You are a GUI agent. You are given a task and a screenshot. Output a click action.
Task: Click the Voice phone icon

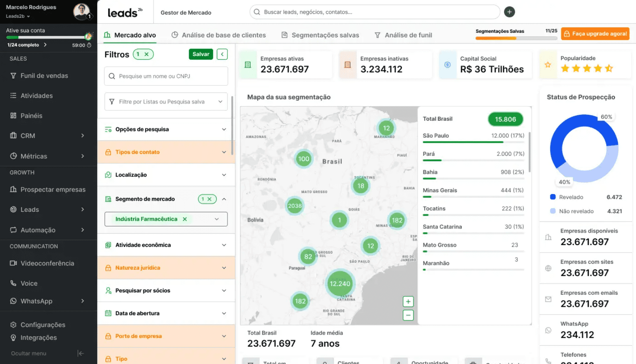(x=13, y=284)
